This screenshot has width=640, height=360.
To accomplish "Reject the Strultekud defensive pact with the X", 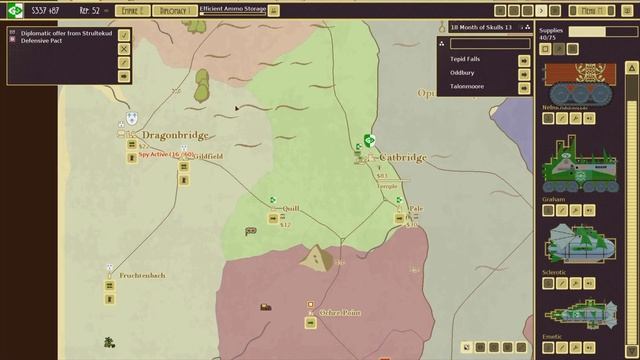I will [124, 49].
